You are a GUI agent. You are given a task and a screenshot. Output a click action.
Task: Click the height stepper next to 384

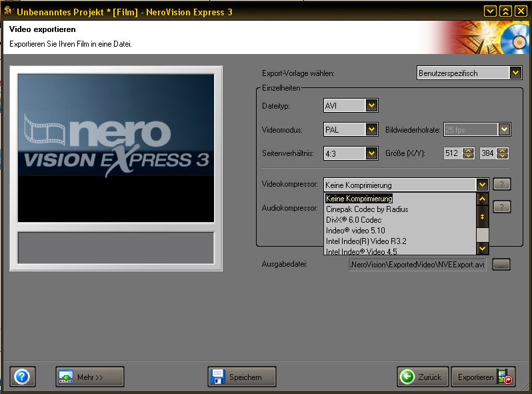coord(502,153)
